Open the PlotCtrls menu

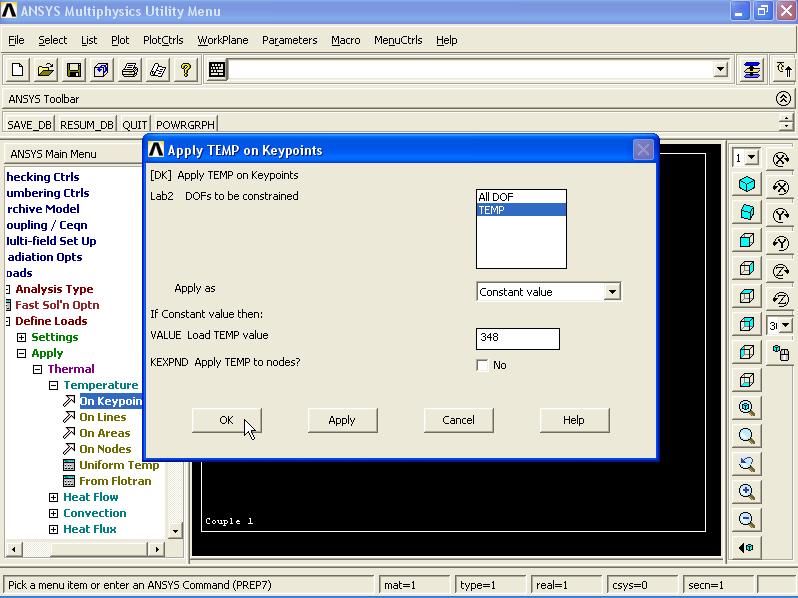click(163, 40)
